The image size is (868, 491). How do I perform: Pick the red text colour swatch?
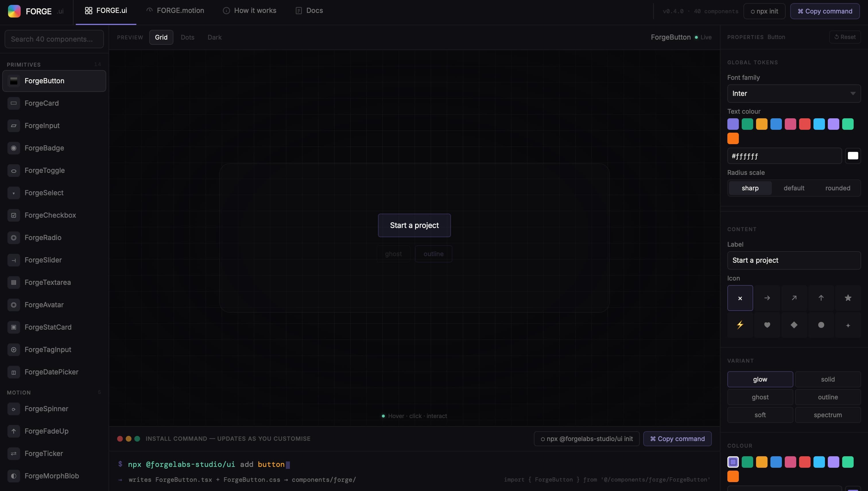click(x=805, y=124)
